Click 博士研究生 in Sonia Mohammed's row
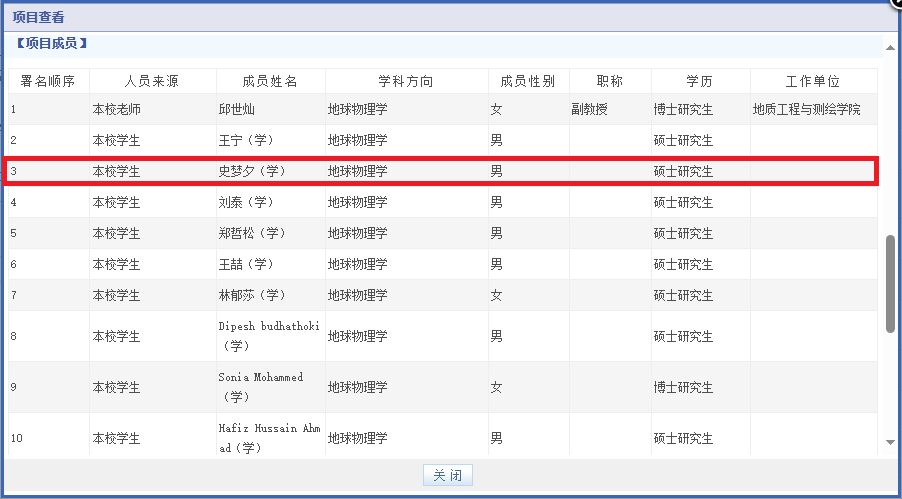This screenshot has width=902, height=499. [x=683, y=387]
